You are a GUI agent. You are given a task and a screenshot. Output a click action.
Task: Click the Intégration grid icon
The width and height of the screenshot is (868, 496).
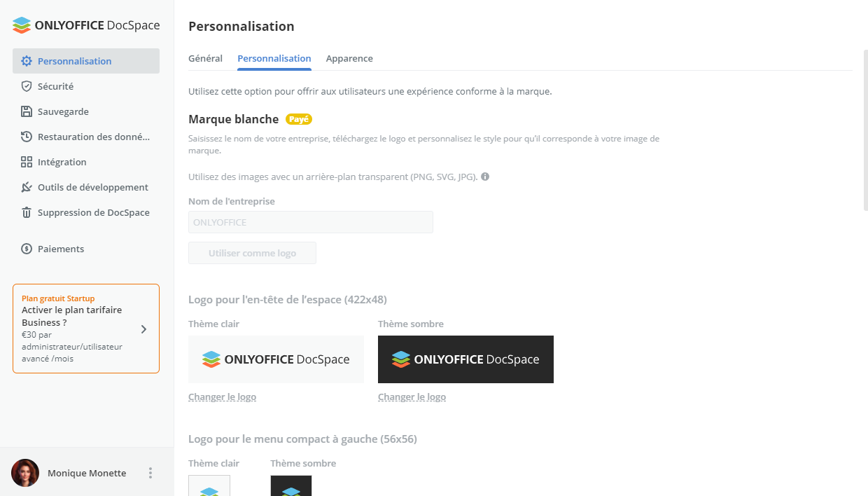point(27,162)
